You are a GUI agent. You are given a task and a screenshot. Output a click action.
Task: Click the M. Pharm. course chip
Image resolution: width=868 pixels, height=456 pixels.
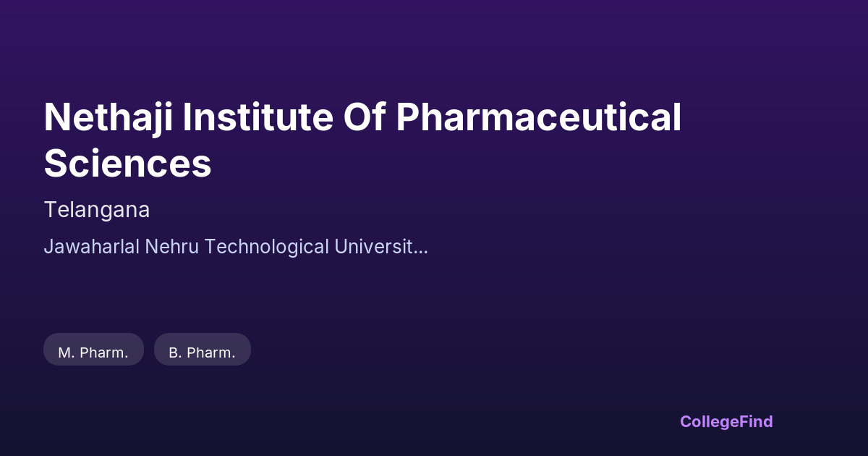point(93,352)
